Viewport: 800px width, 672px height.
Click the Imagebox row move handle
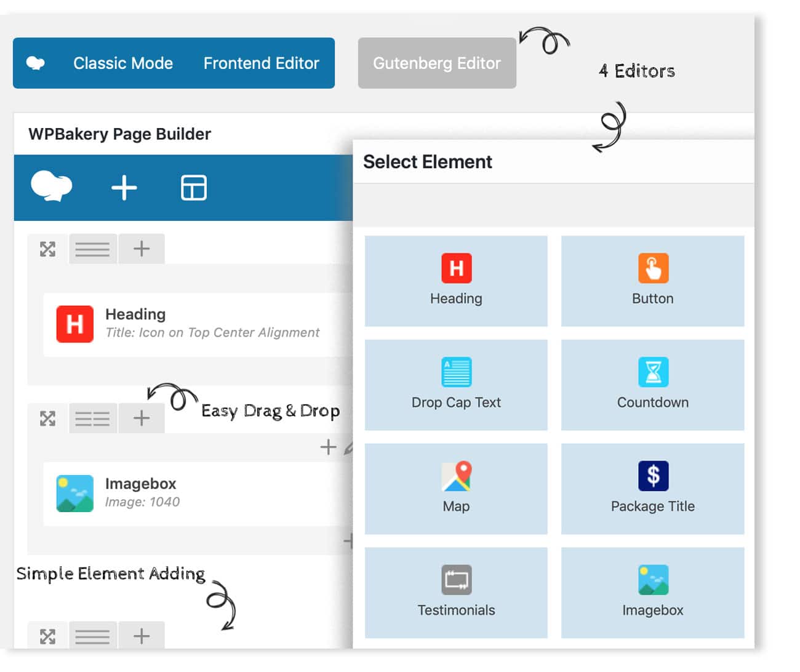(47, 418)
